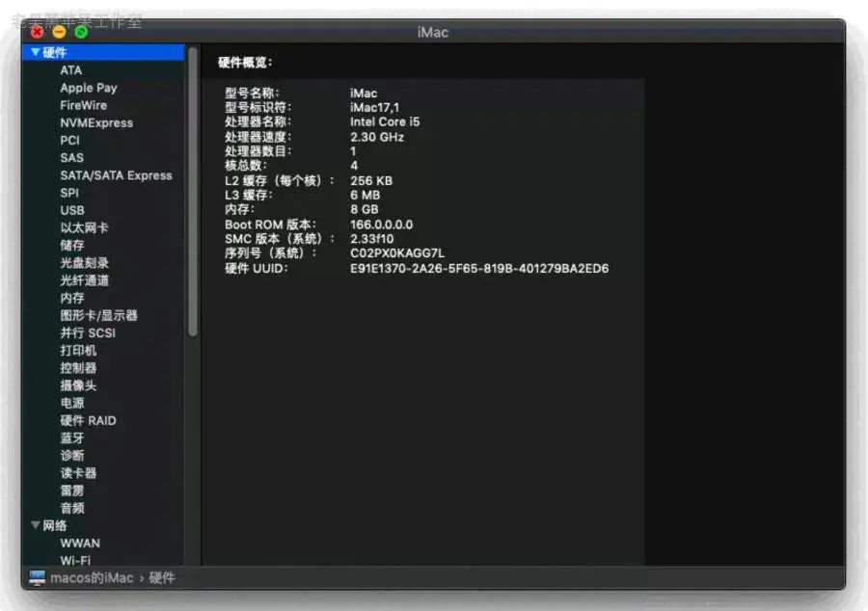
Task: Click the iMac17,1 model identifier value
Action: click(x=374, y=107)
